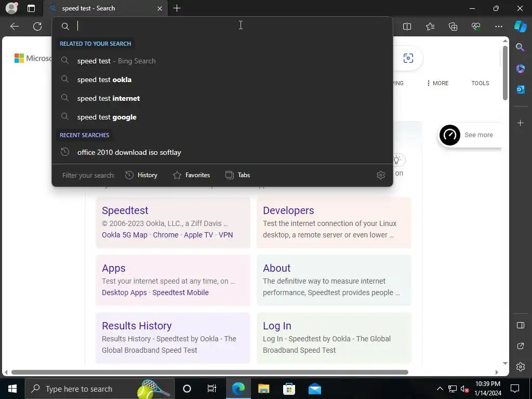Toggle split screen view icon
This screenshot has width=532, height=399.
click(407, 26)
